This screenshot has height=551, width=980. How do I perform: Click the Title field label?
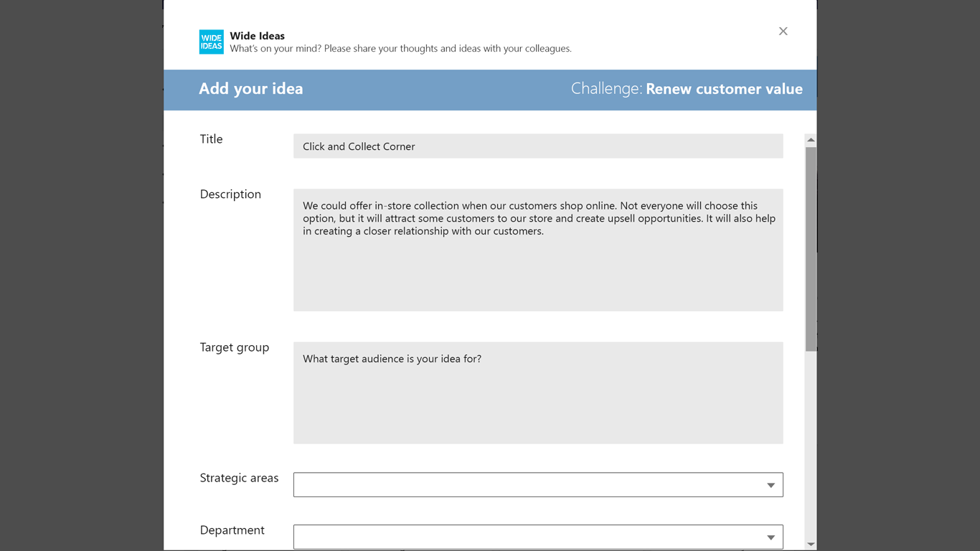(211, 139)
